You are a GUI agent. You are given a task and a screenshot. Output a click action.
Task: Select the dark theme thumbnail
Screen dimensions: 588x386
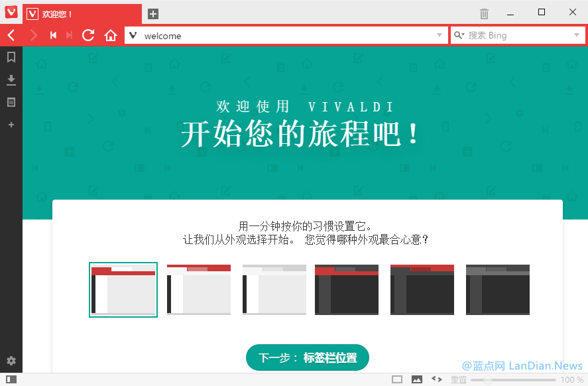346,290
